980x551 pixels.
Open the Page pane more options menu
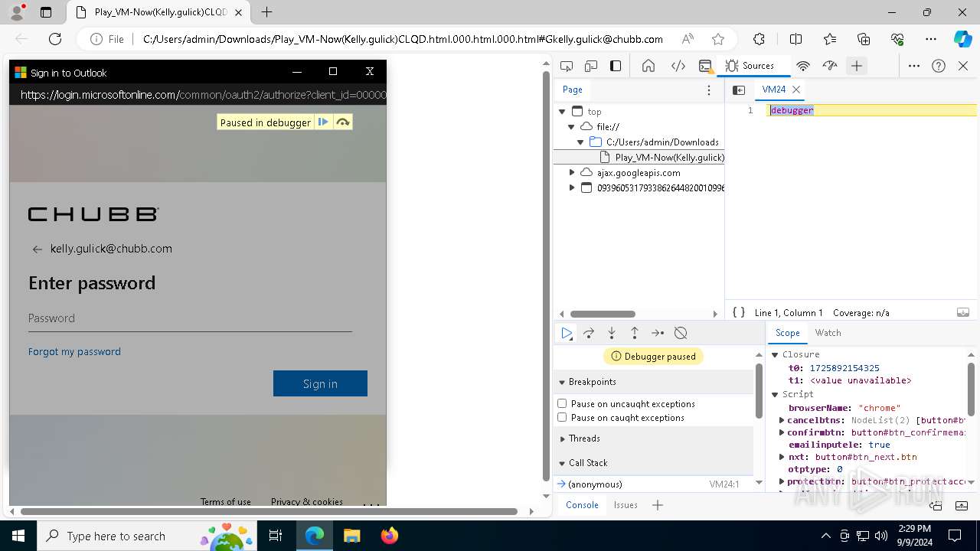(709, 90)
